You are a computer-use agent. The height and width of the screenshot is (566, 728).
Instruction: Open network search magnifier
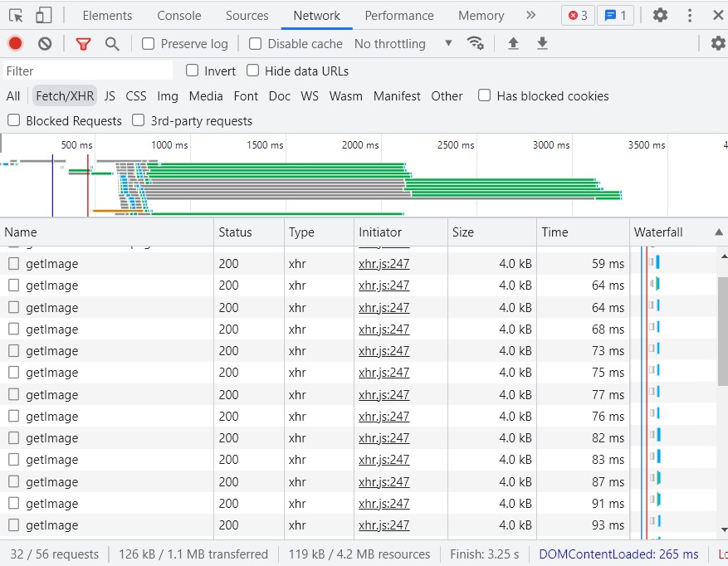[112, 44]
